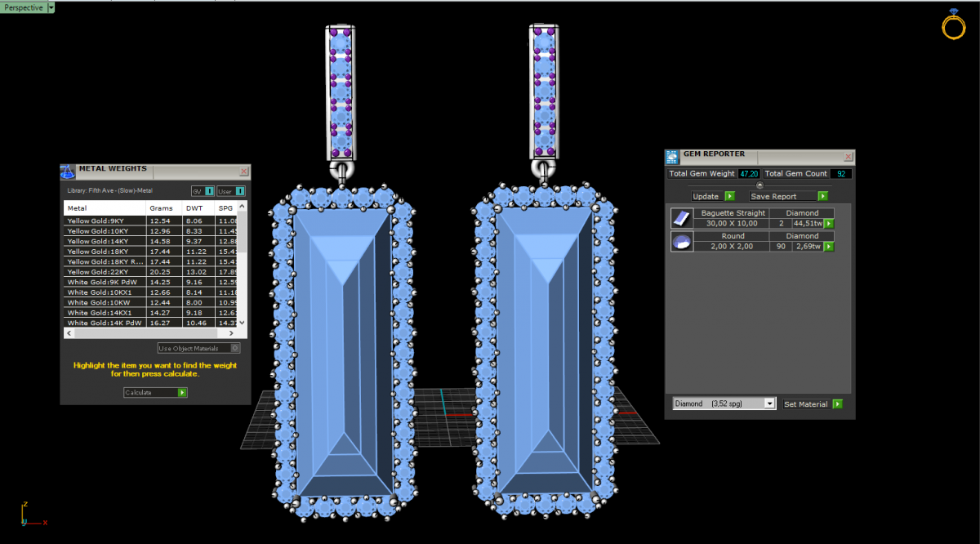
Task: Click the Total Gem Weight value 47,20
Action: click(x=748, y=174)
